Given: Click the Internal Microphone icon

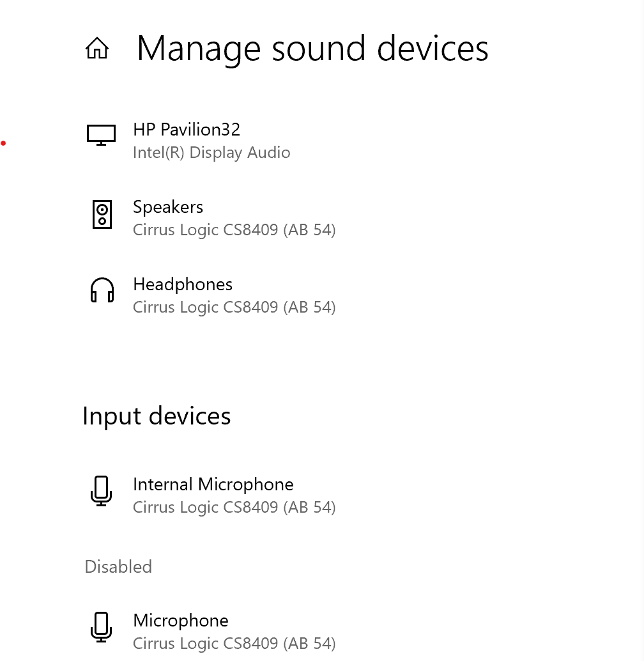Looking at the screenshot, I should (x=102, y=491).
